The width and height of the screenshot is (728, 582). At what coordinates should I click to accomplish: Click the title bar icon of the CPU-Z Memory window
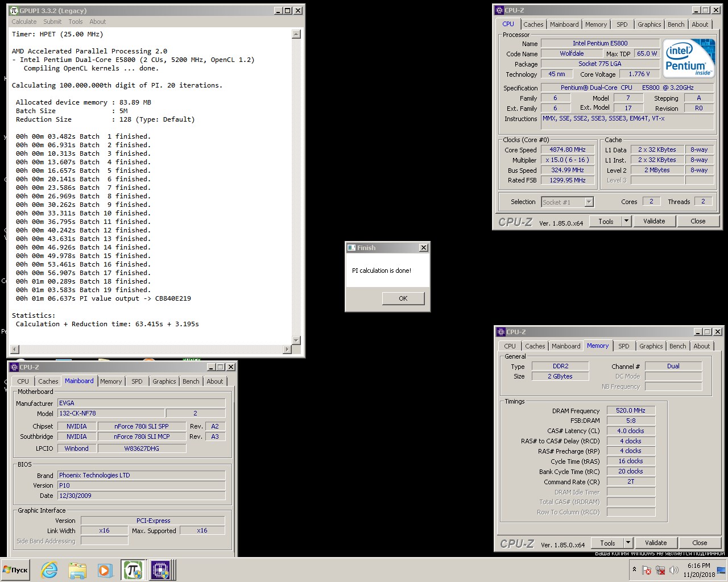pos(501,331)
